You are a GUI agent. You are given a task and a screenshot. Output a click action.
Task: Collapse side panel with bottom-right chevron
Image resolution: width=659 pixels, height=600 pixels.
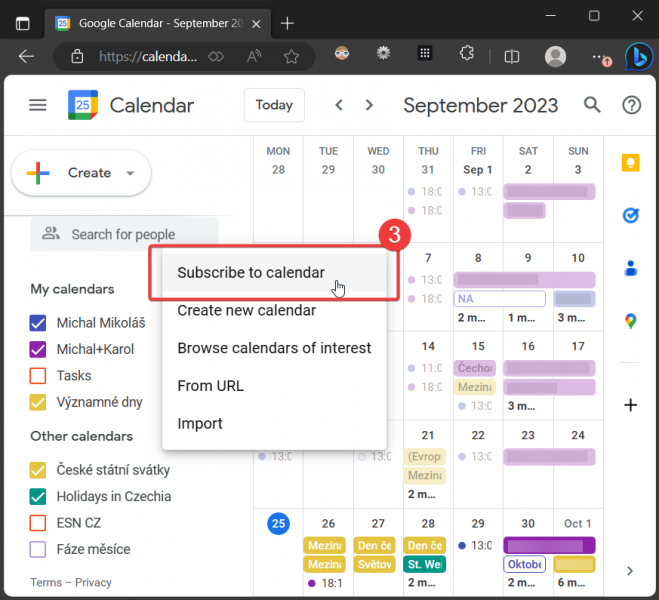[x=630, y=571]
